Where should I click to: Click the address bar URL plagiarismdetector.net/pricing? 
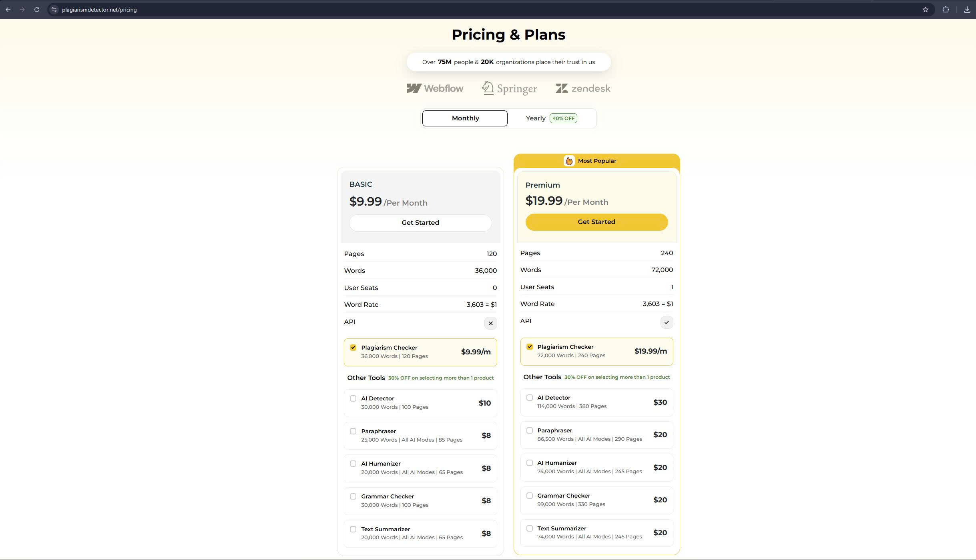click(x=99, y=10)
